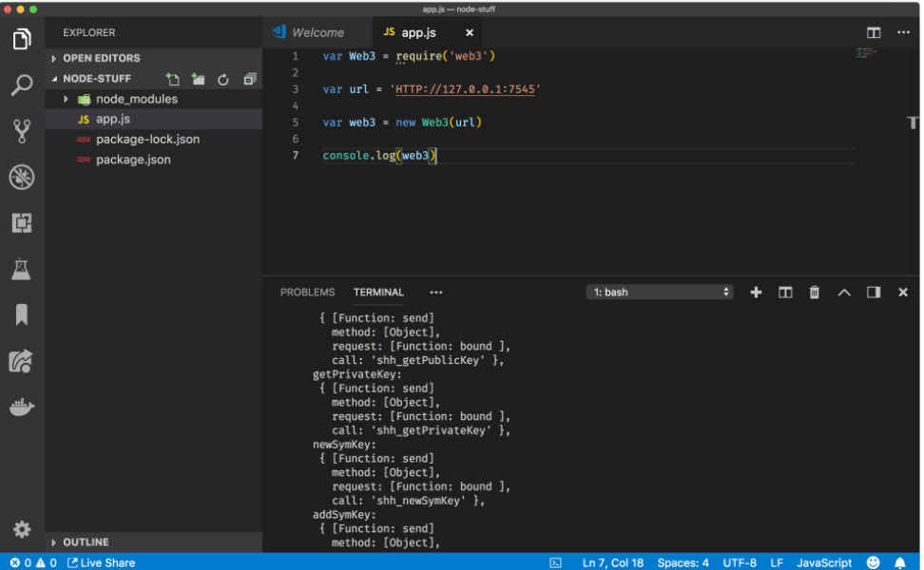Screen dimensions: 924x570
Task: Create a new folder in NODE-STUFF
Action: [x=198, y=79]
